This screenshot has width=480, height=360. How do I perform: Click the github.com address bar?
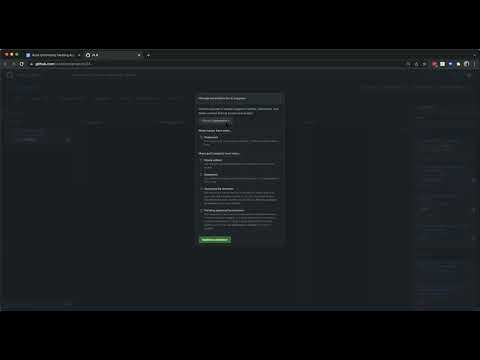(217, 64)
